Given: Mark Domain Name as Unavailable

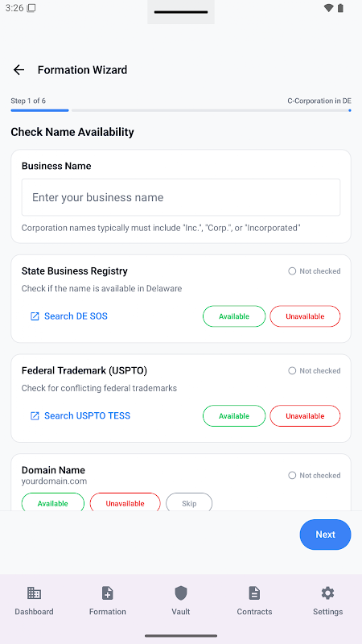Looking at the screenshot, I should tap(125, 502).
